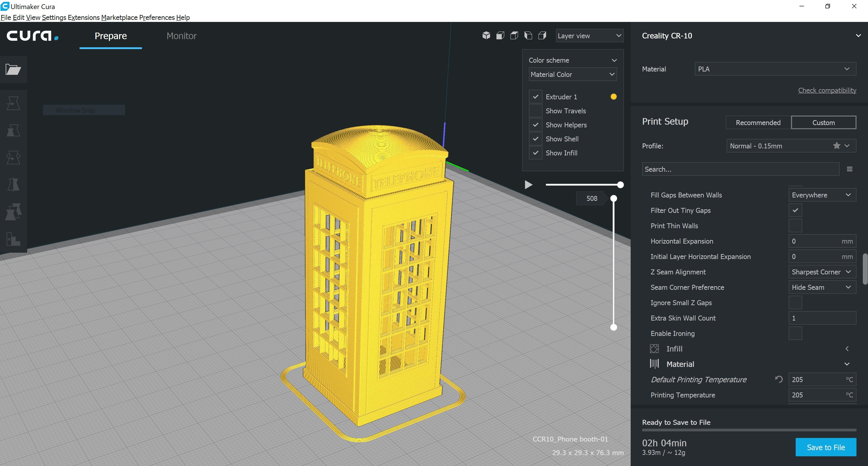Screen dimensions: 868x466
Task: Select the Support Blocker tool icon
Action: (x=13, y=239)
